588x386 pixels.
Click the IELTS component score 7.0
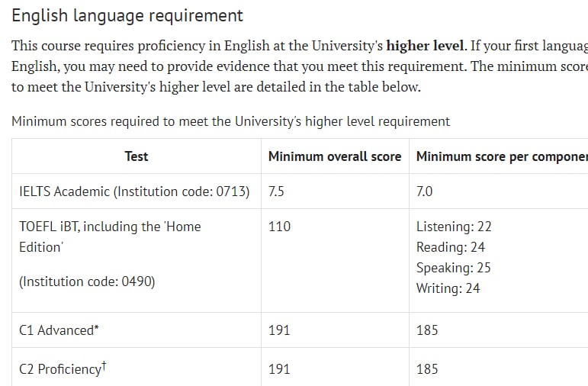(x=425, y=191)
